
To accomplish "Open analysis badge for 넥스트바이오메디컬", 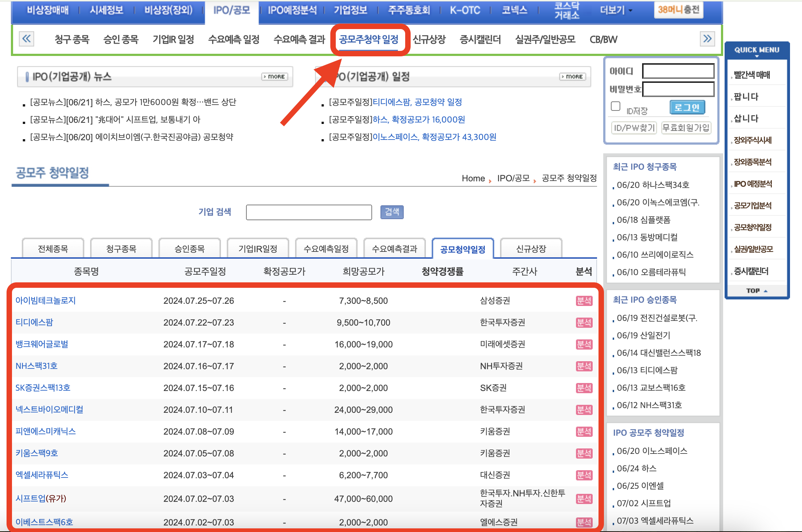I will point(584,410).
